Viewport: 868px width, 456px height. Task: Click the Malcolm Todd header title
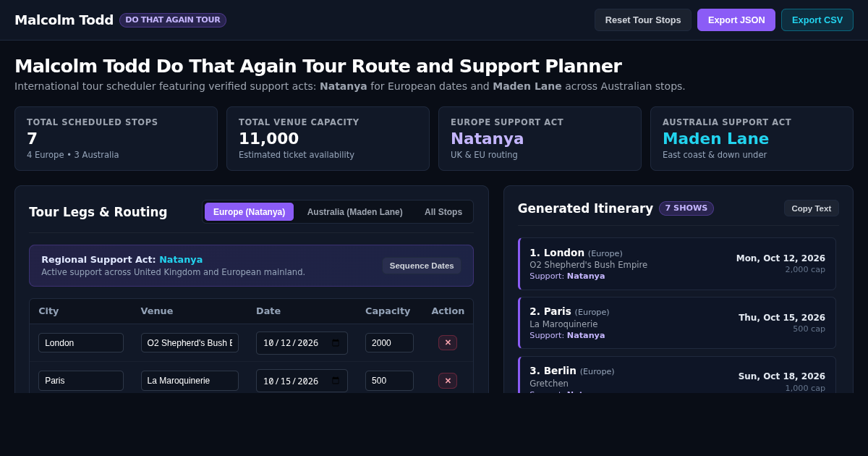(64, 20)
